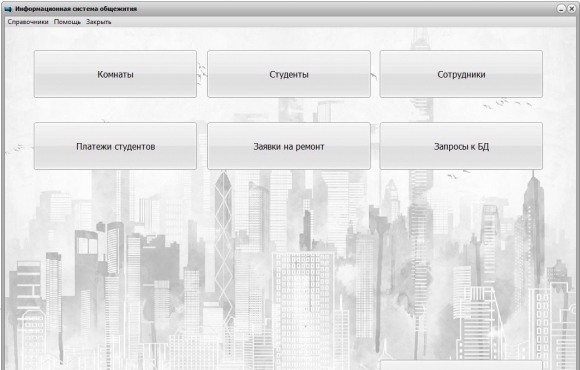Click the background gap between Студенты and Заявки на ремонт
580x370 pixels.
pyautogui.click(x=289, y=110)
